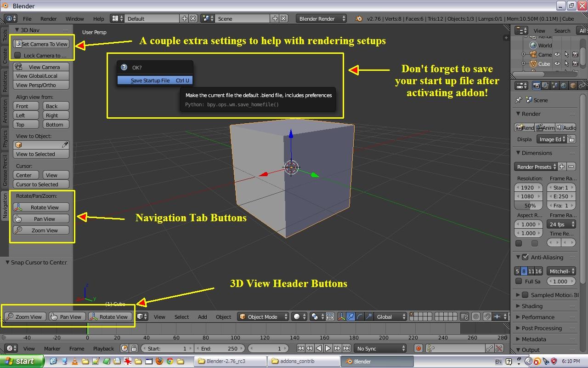The image size is (588, 368).
Task: Click the translate manipulator arrow icon
Action: 351,316
